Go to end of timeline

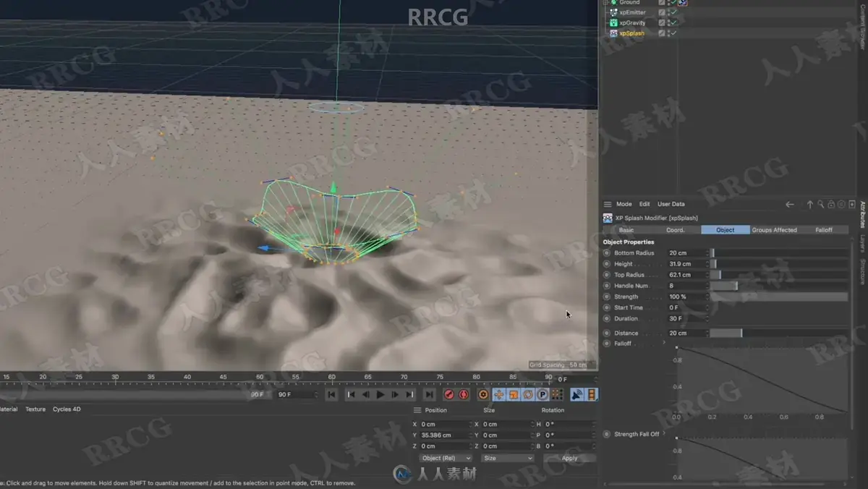point(429,394)
